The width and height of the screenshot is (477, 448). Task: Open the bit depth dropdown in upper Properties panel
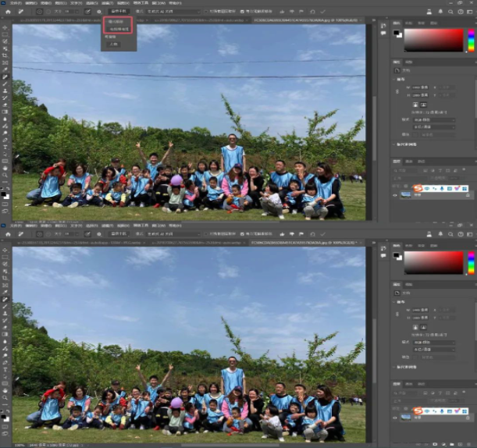click(x=433, y=126)
